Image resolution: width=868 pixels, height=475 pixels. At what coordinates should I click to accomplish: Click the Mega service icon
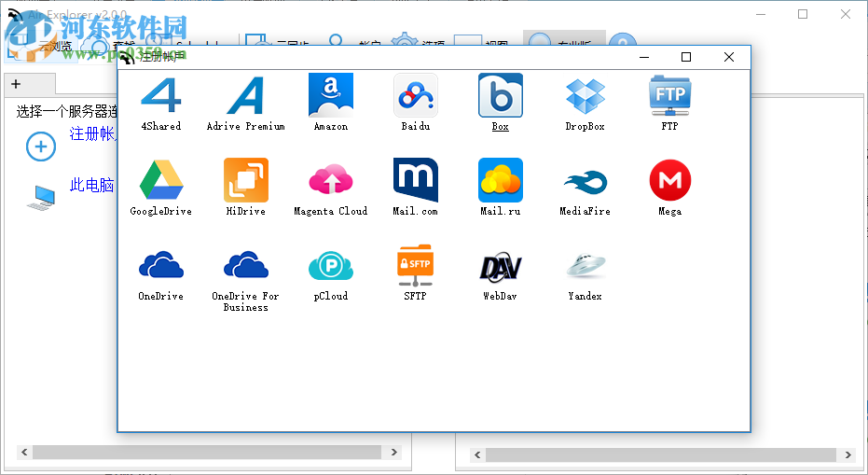click(x=669, y=180)
